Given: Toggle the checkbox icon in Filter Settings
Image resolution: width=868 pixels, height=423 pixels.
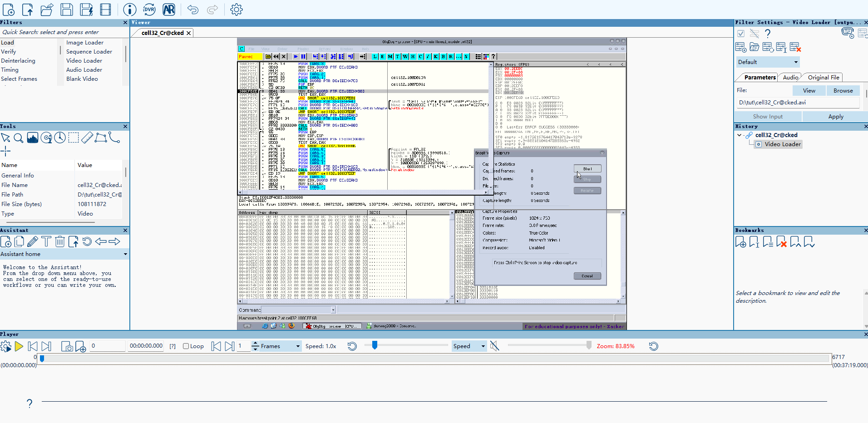Looking at the screenshot, I should coord(741,34).
